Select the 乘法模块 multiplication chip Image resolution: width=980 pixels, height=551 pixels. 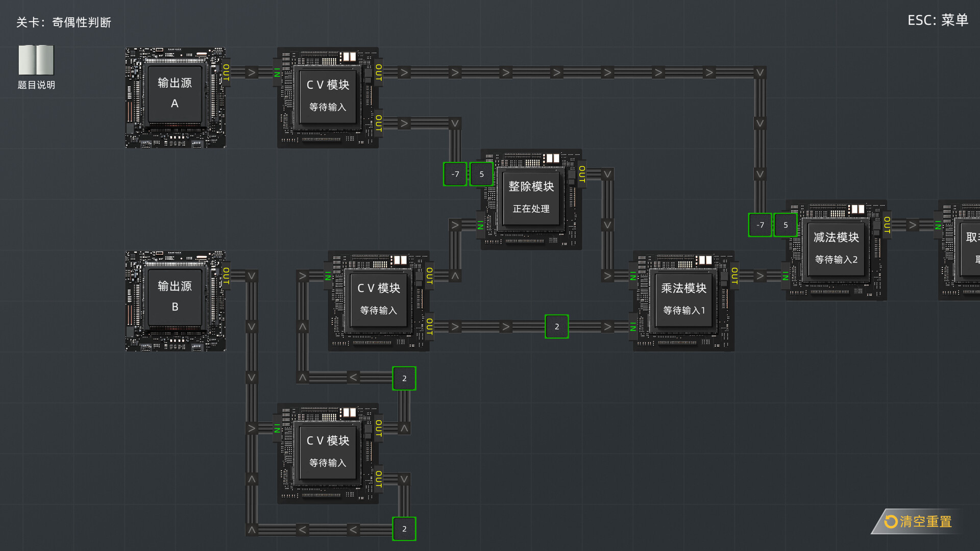point(684,300)
